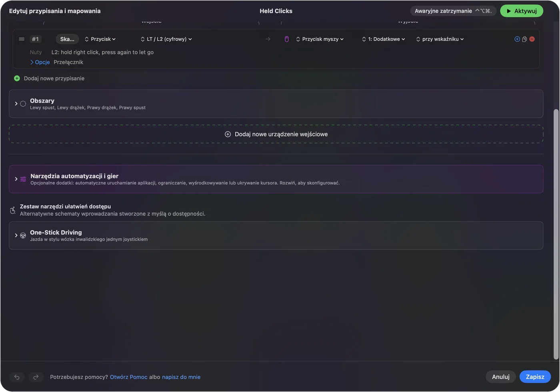Click the drag handle icon of assignment #1

point(22,39)
